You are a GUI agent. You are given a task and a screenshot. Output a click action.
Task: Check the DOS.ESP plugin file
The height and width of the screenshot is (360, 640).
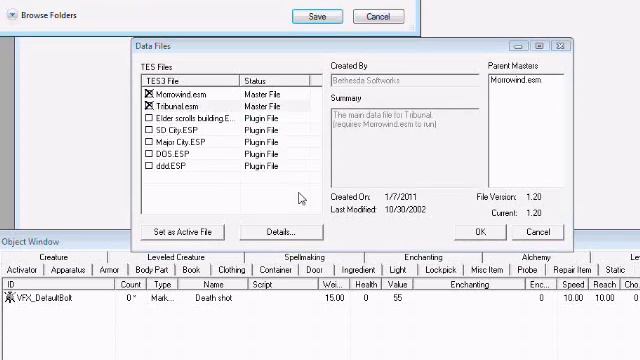tap(149, 154)
